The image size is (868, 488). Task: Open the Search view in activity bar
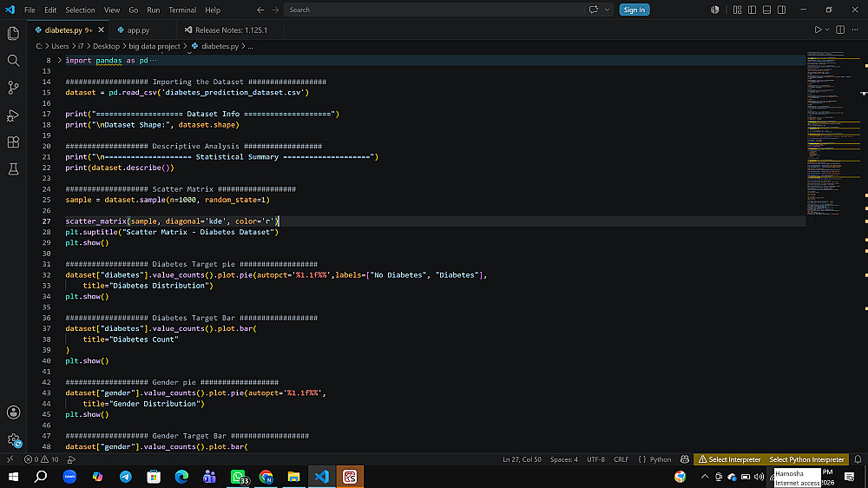tap(13, 61)
